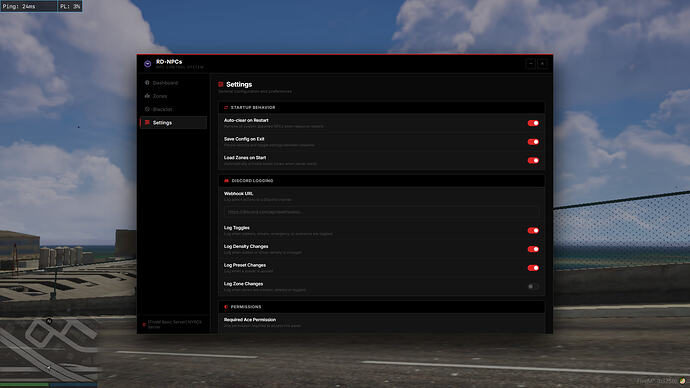Close the RD-NPCs panel
690x388 pixels.
click(x=543, y=64)
